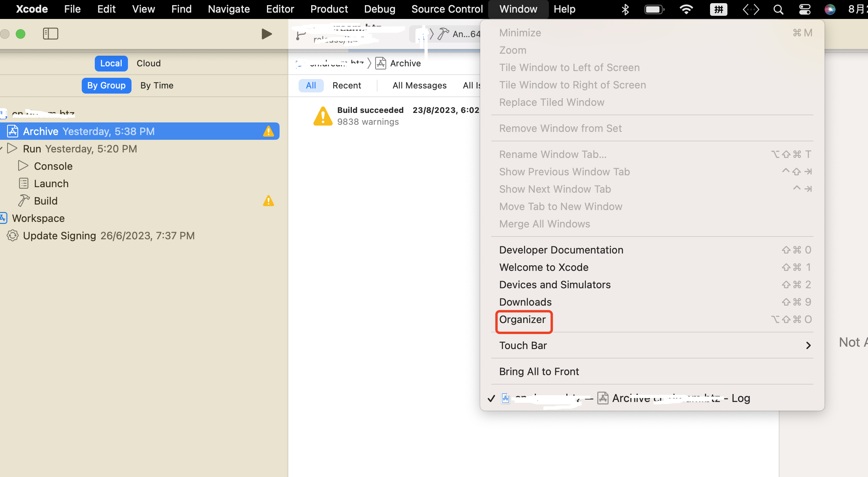Open the File menu
Screen dimensions: 868x477
72,9
